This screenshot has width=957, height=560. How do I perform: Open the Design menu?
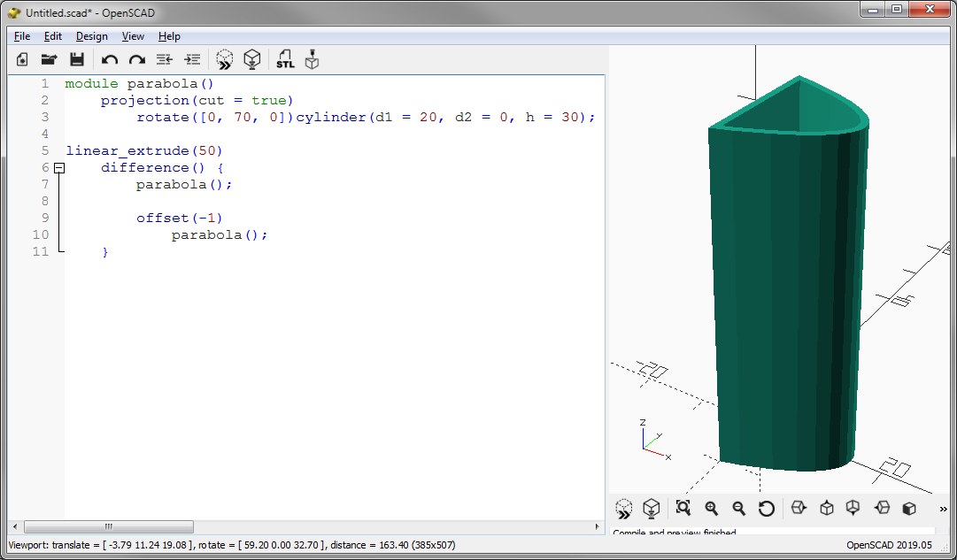click(91, 36)
